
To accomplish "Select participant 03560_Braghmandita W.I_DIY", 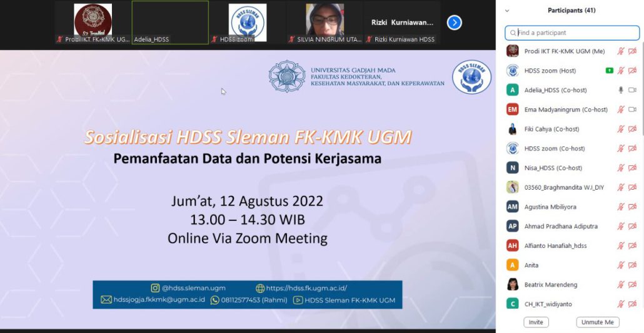I will (571, 187).
